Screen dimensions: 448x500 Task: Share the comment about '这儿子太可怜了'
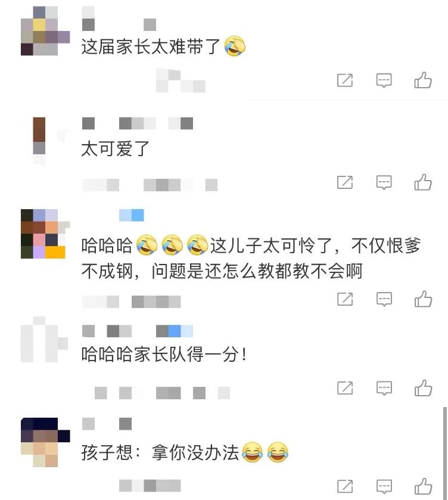(345, 299)
